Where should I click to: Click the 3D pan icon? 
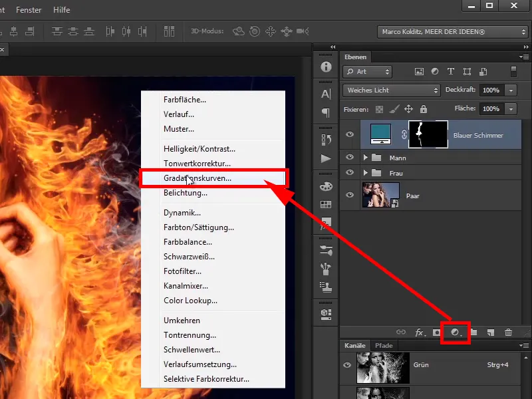(x=271, y=31)
